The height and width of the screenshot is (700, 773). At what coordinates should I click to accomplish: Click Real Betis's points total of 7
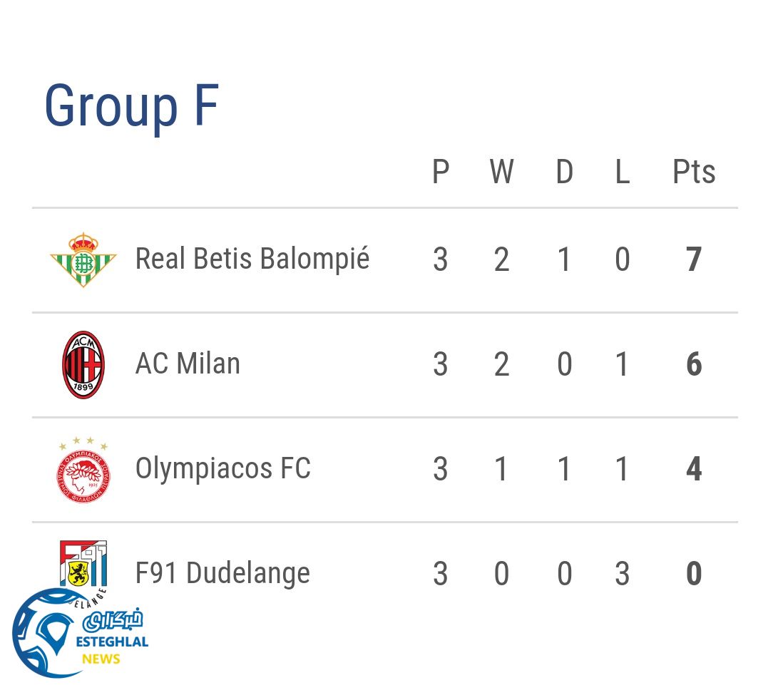click(693, 259)
